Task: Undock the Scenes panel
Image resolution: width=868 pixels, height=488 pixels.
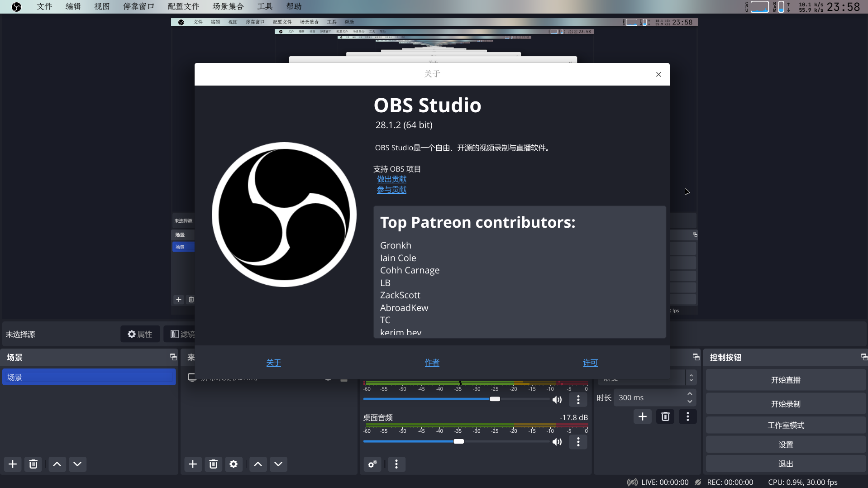Action: tap(173, 357)
